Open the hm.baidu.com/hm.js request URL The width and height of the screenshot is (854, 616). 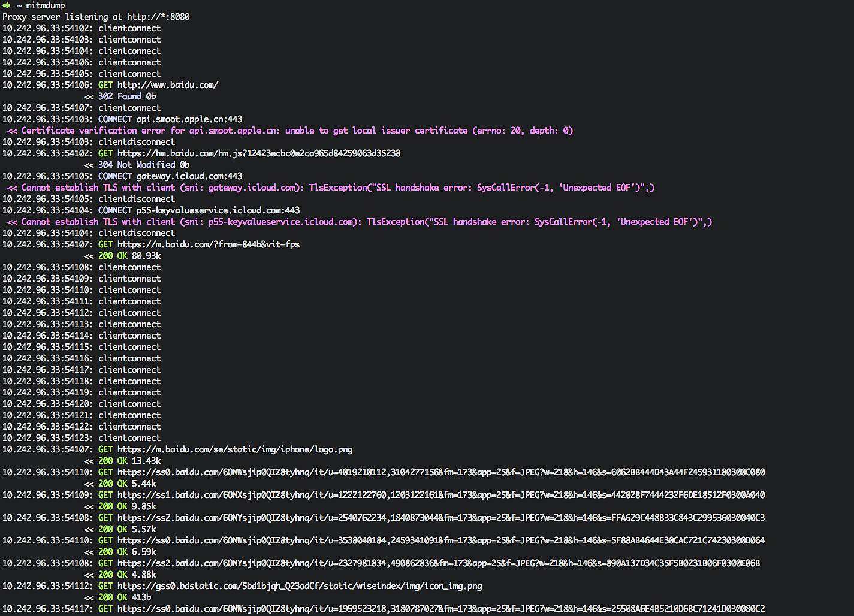259,153
